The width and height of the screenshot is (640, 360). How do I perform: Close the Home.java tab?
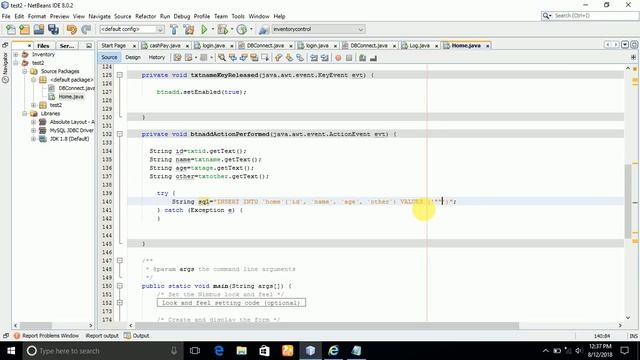(487, 46)
